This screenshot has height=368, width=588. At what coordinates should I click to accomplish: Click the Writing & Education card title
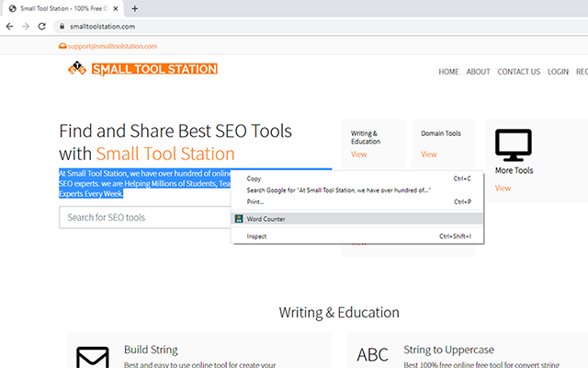[366, 137]
